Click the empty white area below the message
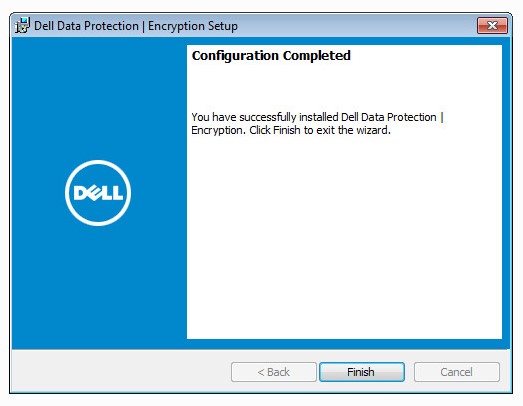Image resolution: width=523 pixels, height=406 pixels. [x=344, y=234]
